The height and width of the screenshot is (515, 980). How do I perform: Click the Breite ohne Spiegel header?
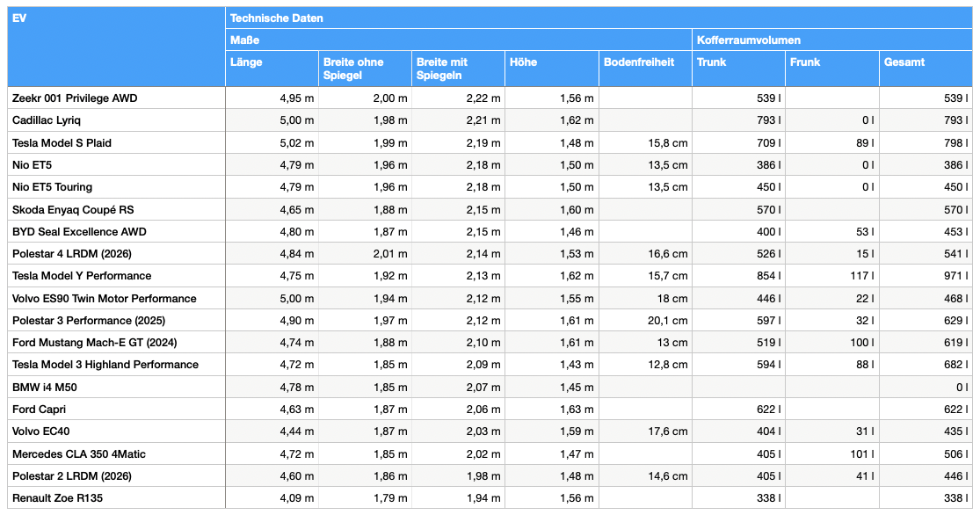[x=365, y=69]
